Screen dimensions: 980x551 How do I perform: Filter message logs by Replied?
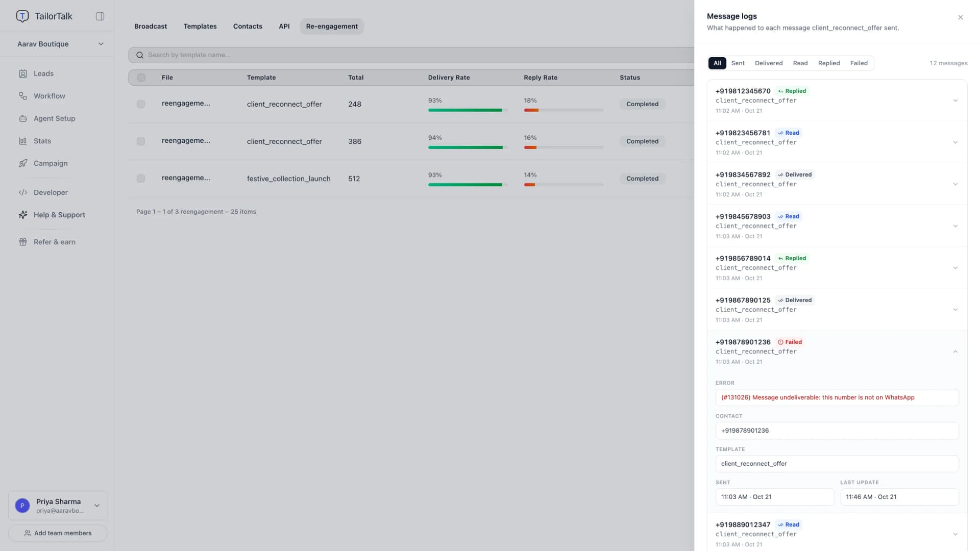click(829, 63)
